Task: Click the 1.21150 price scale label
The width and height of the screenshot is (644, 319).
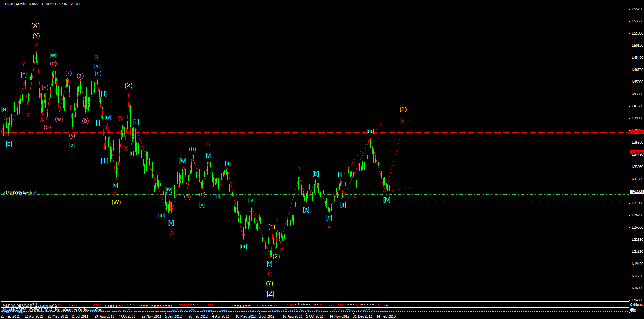Action: 637,252
